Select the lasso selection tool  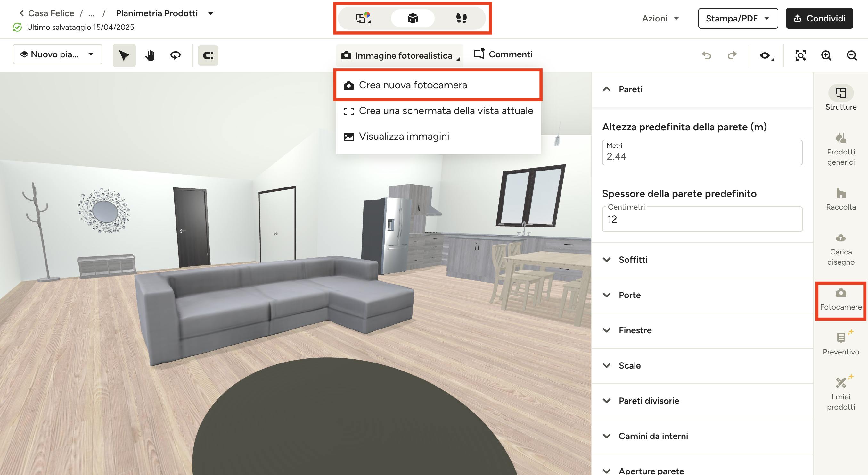176,55
